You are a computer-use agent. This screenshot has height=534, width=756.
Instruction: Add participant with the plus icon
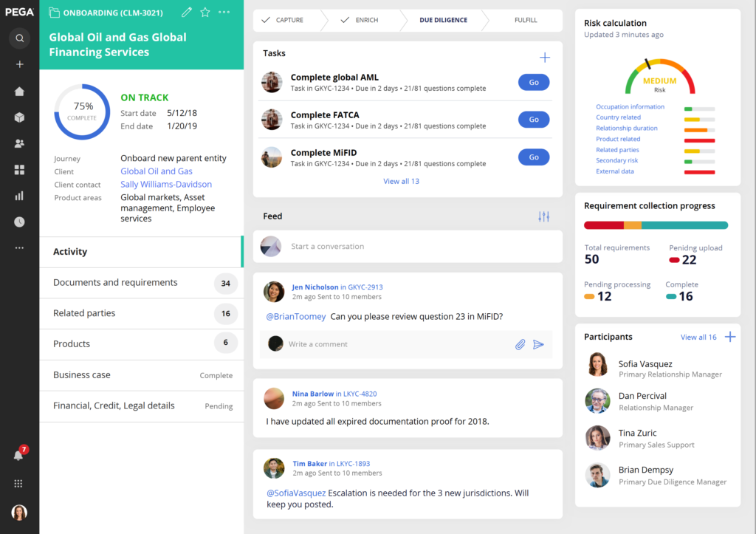click(x=730, y=337)
